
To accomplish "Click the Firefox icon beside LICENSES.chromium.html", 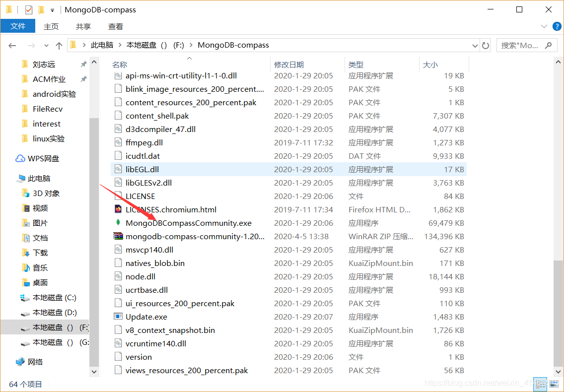I will pyautogui.click(x=118, y=209).
